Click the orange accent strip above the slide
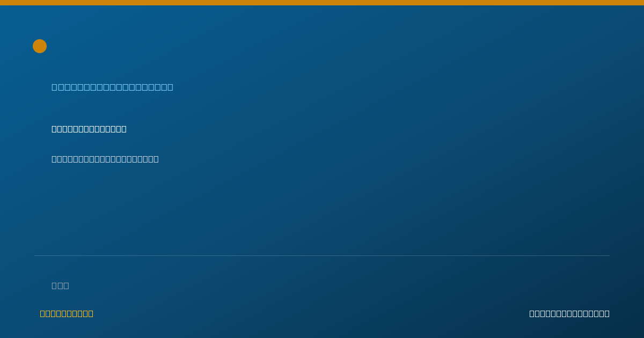The width and height of the screenshot is (644, 338). [x=322, y=3]
